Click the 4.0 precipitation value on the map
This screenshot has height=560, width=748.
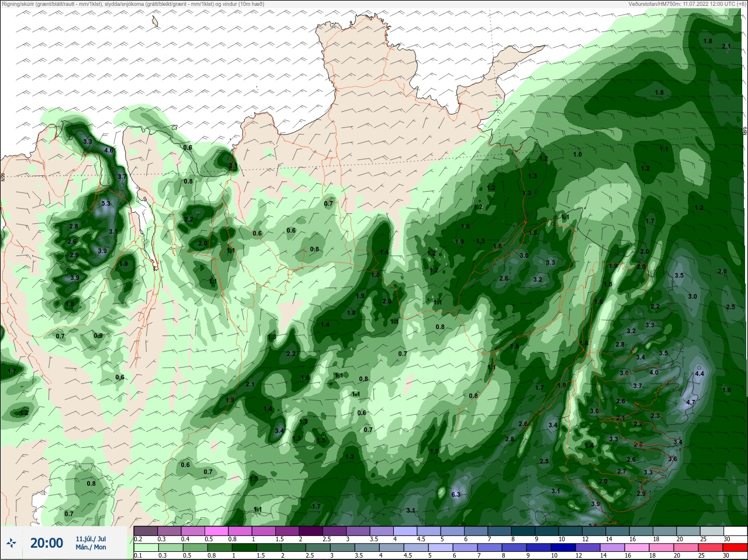click(654, 372)
